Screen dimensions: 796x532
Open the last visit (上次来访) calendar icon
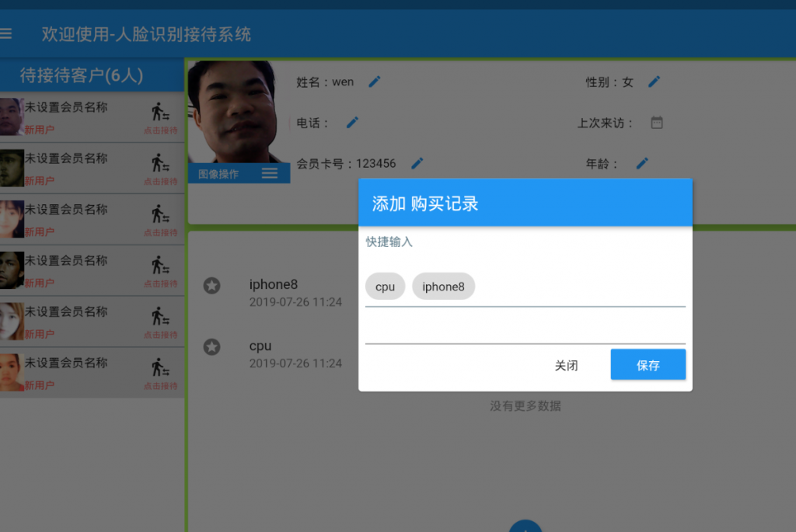point(657,122)
